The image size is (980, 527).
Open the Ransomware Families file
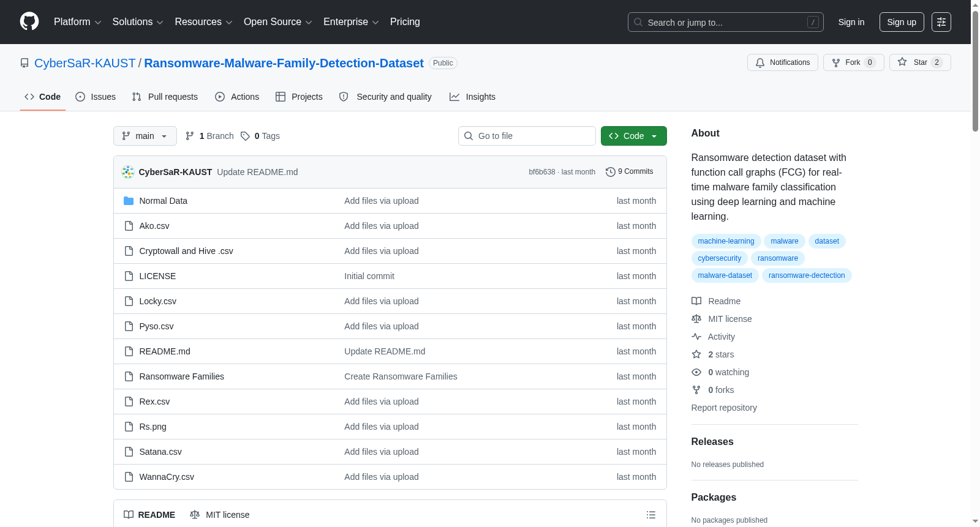click(x=182, y=376)
